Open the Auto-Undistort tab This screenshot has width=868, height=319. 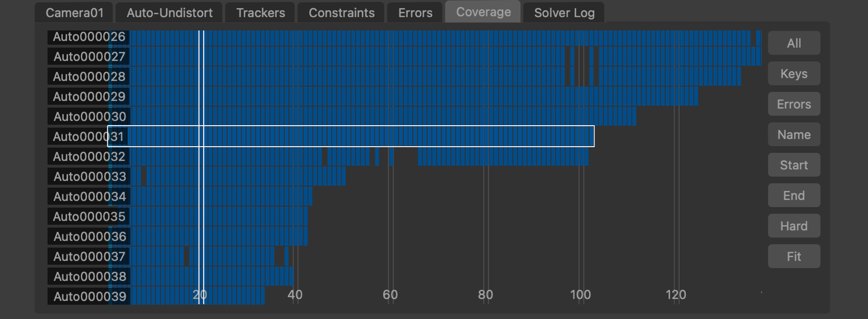coord(169,13)
